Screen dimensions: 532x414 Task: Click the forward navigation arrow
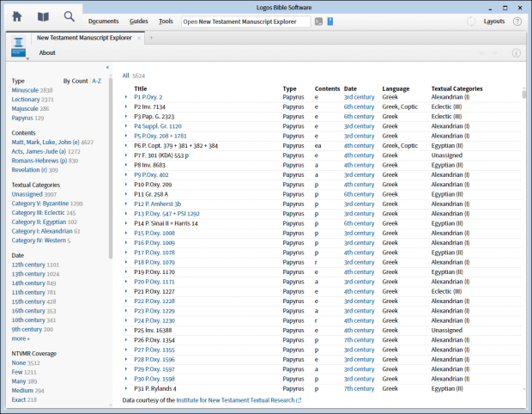click(494, 53)
